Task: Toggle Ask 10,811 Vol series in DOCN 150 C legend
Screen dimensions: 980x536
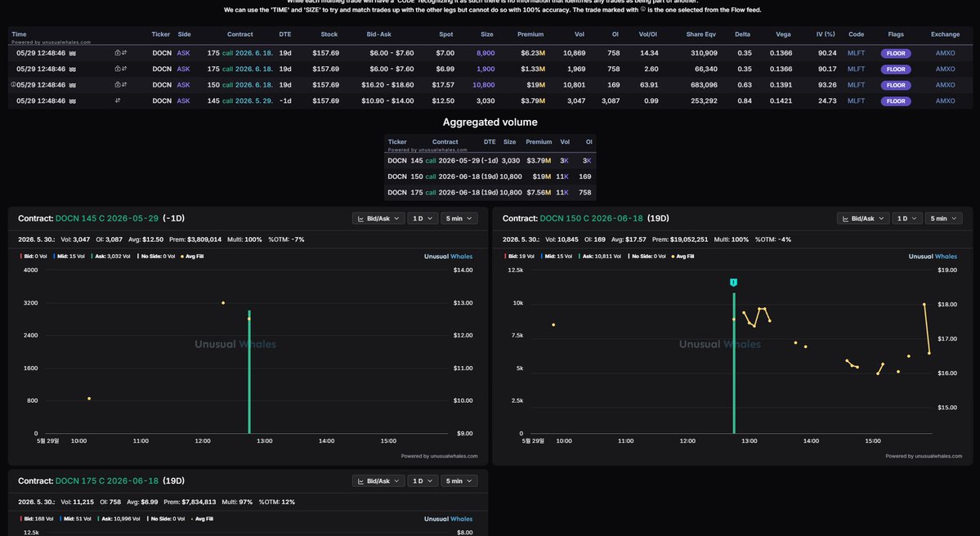Action: coord(599,256)
